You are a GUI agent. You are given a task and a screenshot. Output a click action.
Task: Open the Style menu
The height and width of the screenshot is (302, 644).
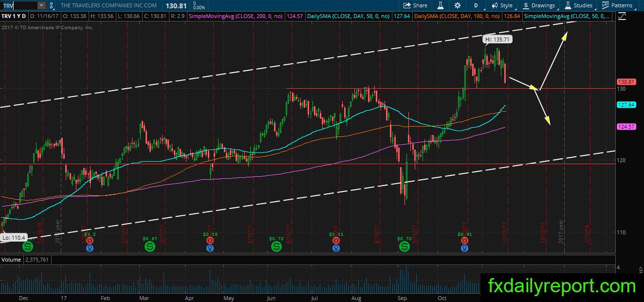(x=502, y=5)
